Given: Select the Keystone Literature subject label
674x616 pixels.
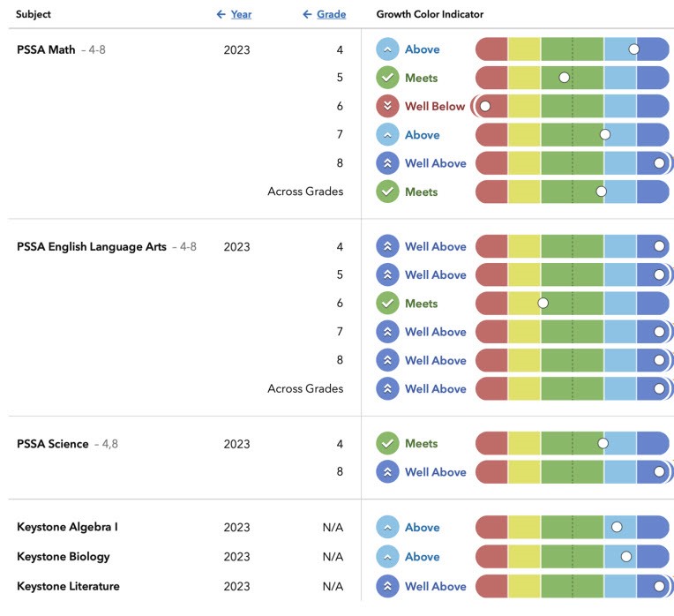Looking at the screenshot, I should (x=68, y=586).
